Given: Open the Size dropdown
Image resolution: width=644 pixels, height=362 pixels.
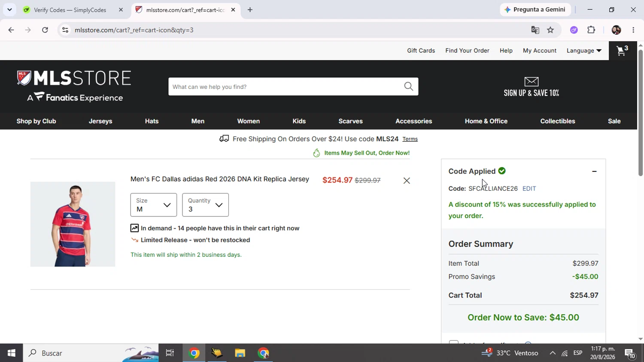Looking at the screenshot, I should pos(154,205).
